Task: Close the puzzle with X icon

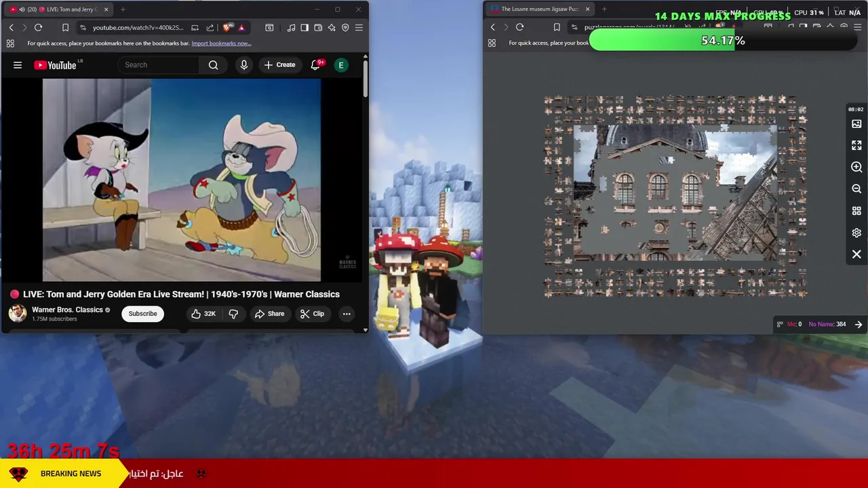Action: click(x=856, y=254)
